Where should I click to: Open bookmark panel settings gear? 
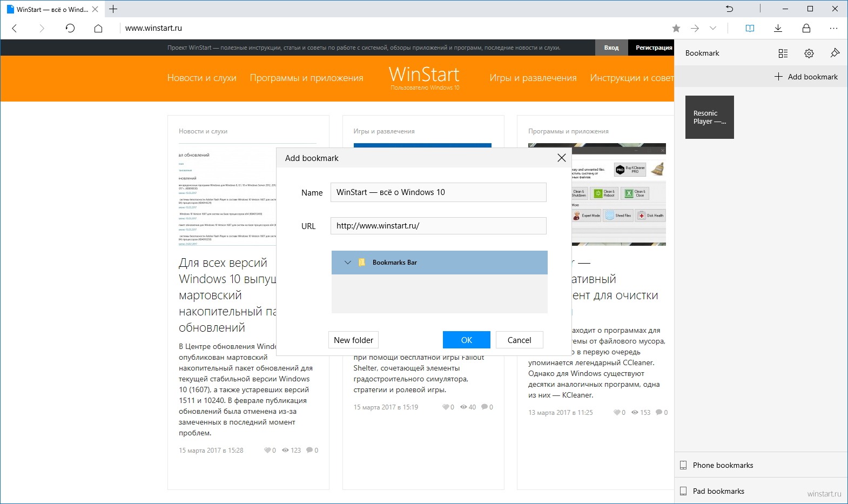(x=809, y=53)
